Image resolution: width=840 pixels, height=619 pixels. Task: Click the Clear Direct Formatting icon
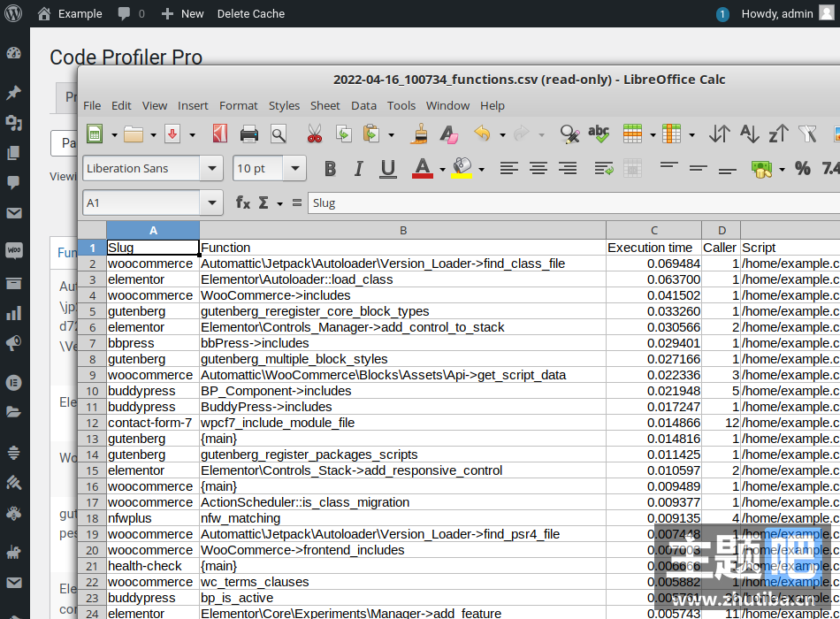point(449,134)
